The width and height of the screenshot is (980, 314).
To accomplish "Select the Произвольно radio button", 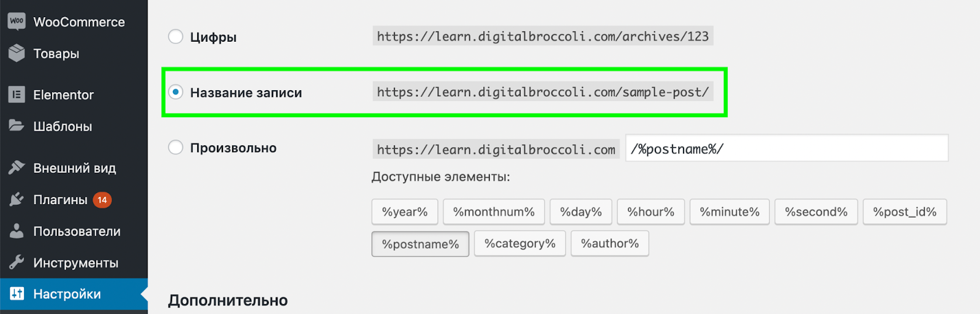I will [x=176, y=147].
